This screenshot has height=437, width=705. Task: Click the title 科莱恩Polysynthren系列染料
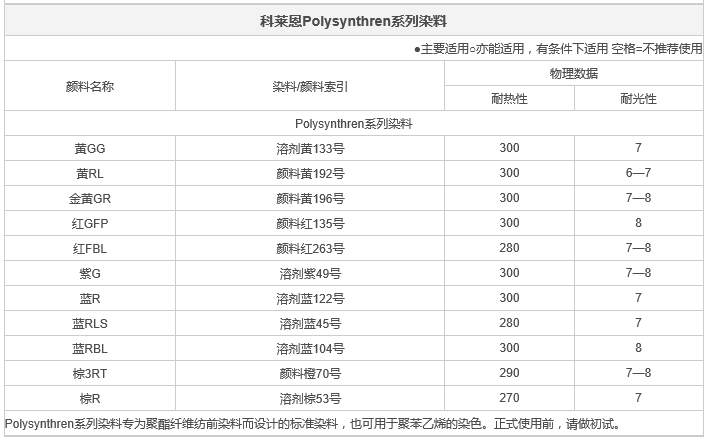[353, 21]
